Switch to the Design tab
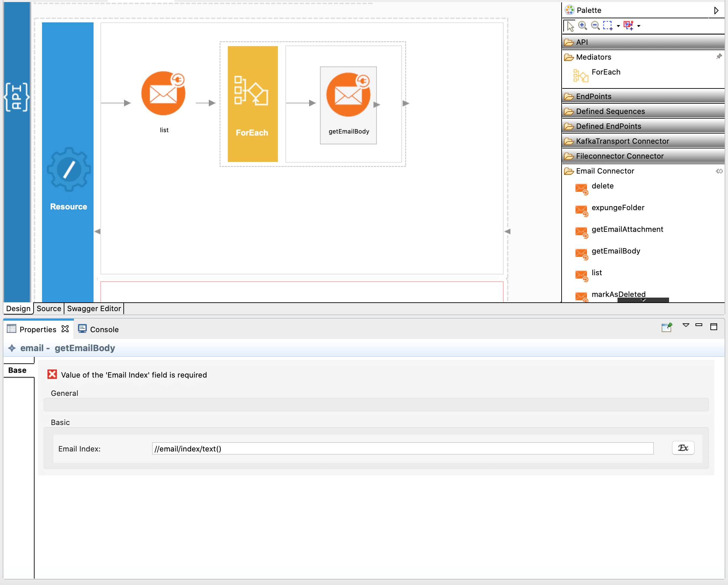728x585 pixels. coord(18,309)
